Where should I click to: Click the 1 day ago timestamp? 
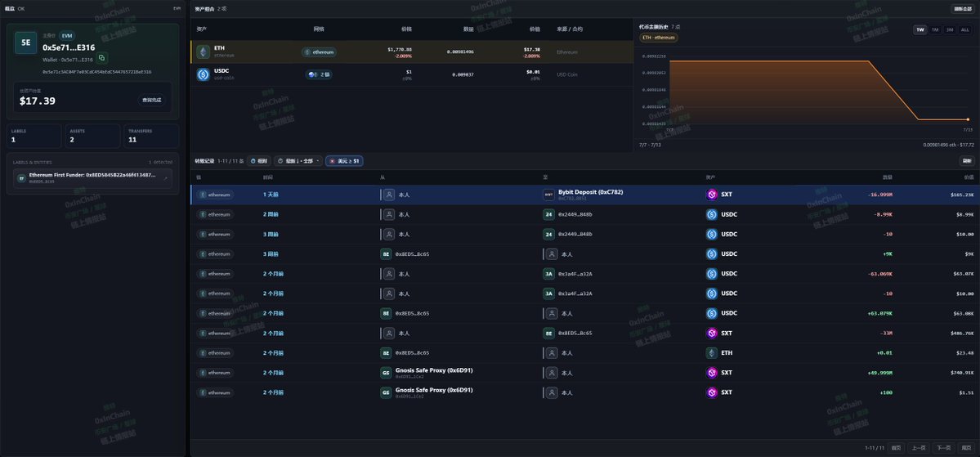point(271,195)
